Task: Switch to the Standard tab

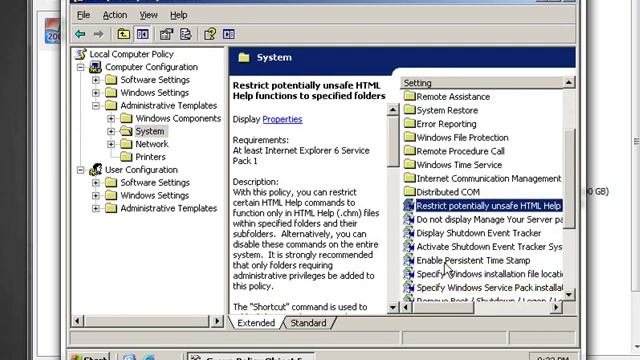Action: click(308, 323)
